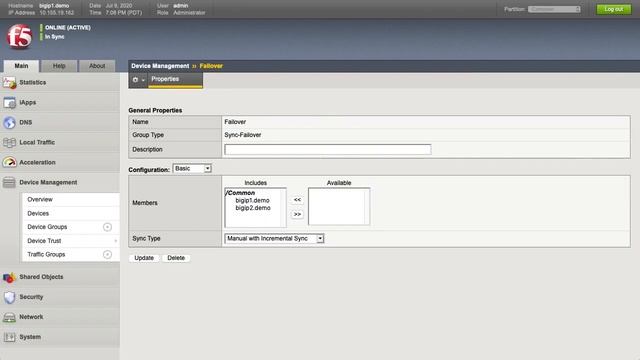640x360 pixels.
Task: Open the DNS menu label
Action: [26, 122]
